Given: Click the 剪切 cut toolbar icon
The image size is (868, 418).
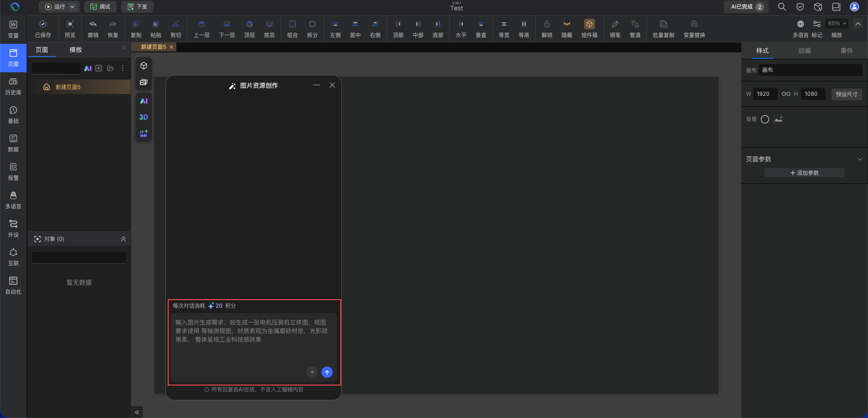Looking at the screenshot, I should [x=176, y=29].
